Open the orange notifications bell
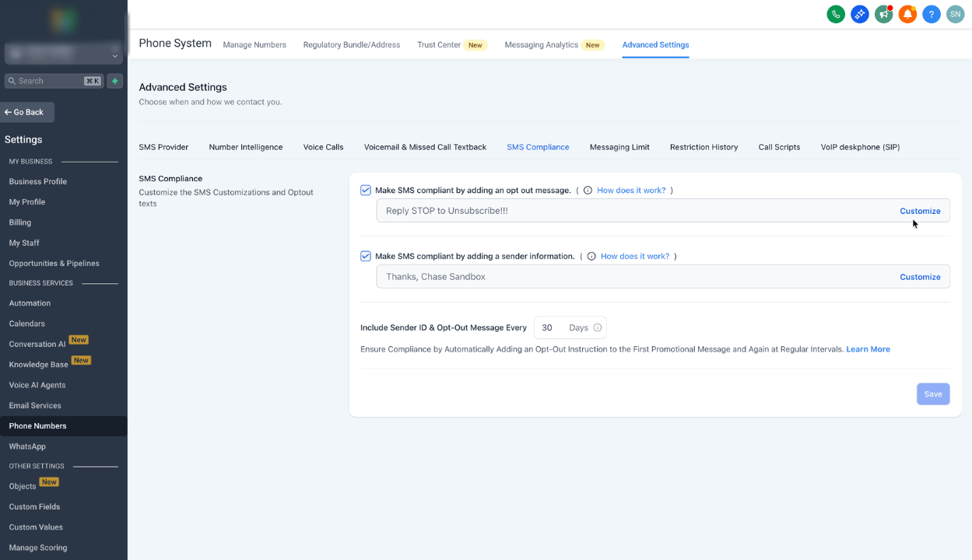Screen dimensions: 972x560 [x=907, y=14]
